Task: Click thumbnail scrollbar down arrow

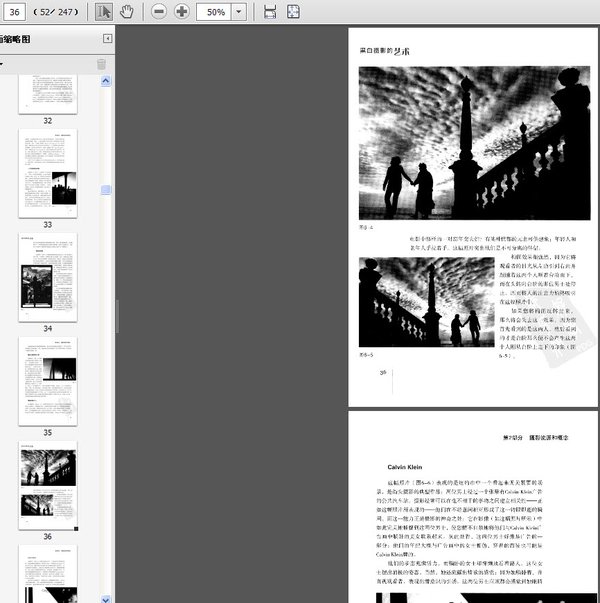Action: click(106, 599)
